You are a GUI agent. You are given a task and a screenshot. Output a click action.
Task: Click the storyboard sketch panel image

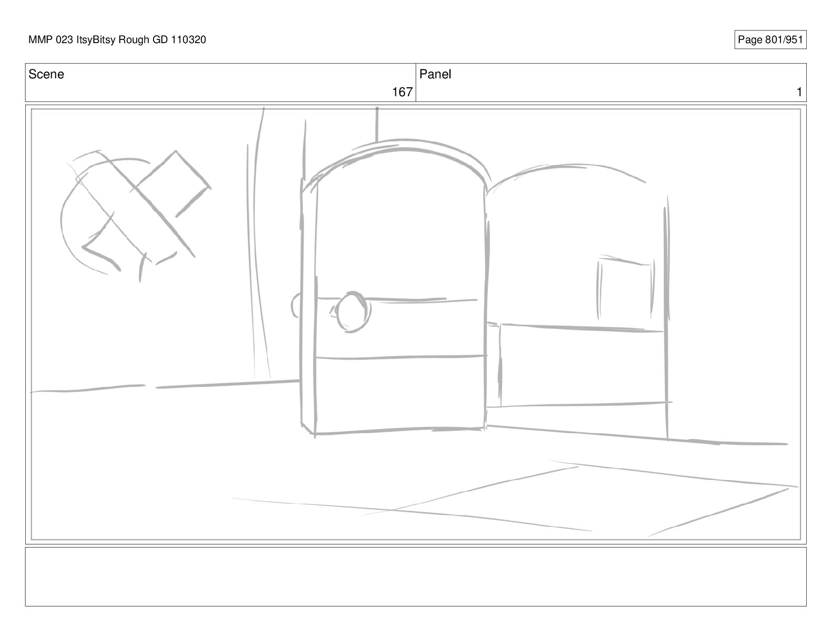pyautogui.click(x=415, y=324)
